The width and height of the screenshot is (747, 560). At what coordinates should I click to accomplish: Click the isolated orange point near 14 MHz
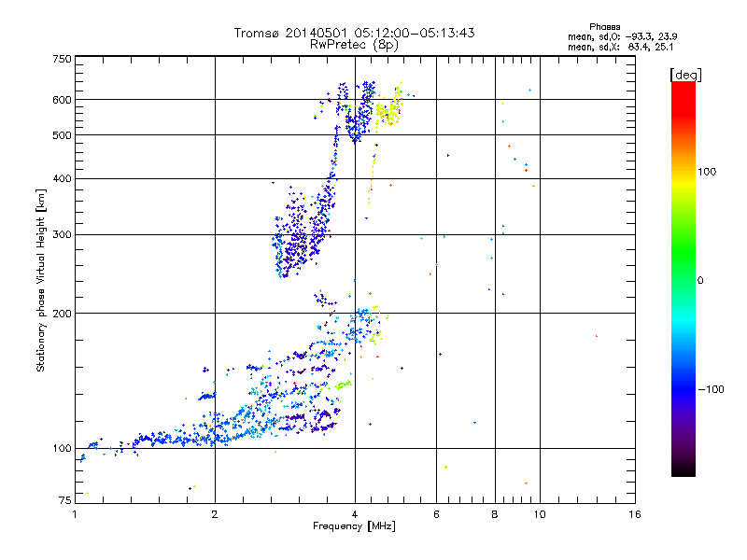(596, 336)
